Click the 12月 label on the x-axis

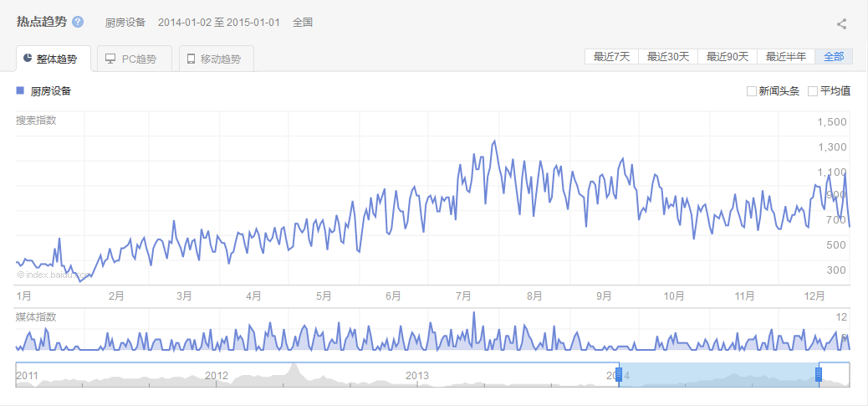coord(813,296)
